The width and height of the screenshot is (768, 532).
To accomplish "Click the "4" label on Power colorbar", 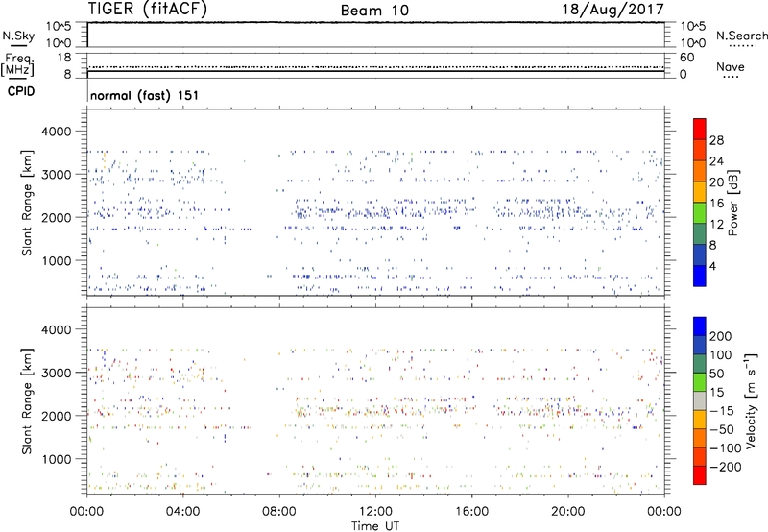I will [712, 266].
